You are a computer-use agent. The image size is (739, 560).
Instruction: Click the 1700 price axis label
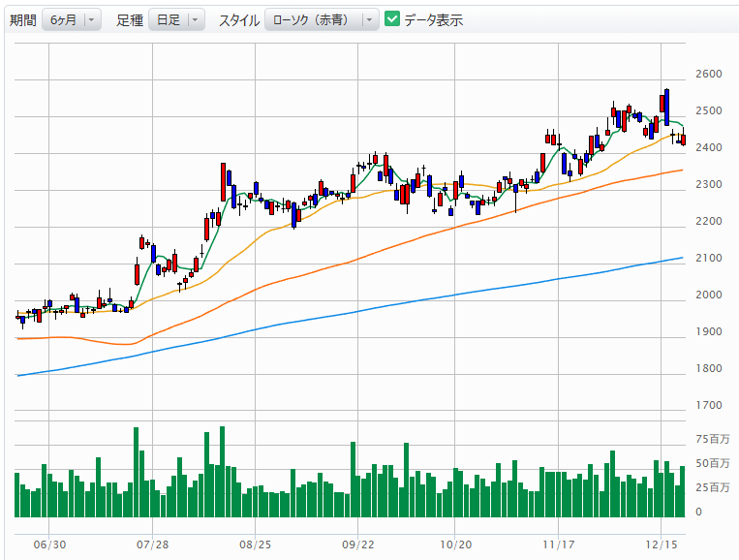[x=708, y=406]
